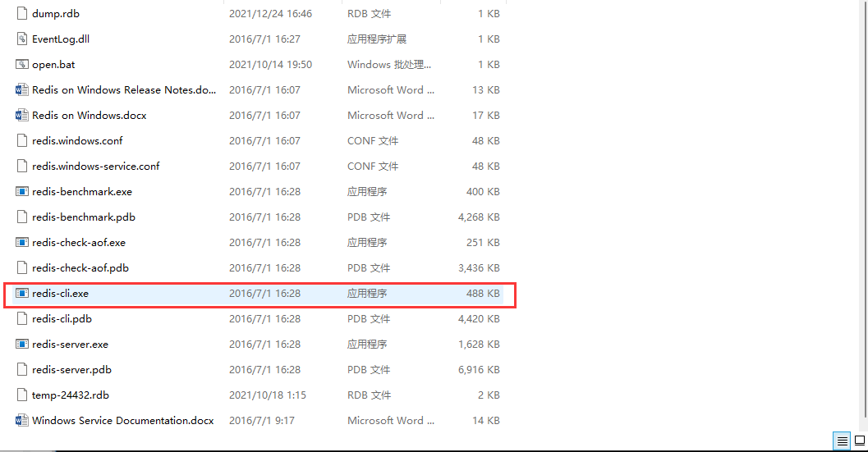This screenshot has width=868, height=452.
Task: Click the redis-check-aof.pdb file icon
Action: click(x=21, y=267)
